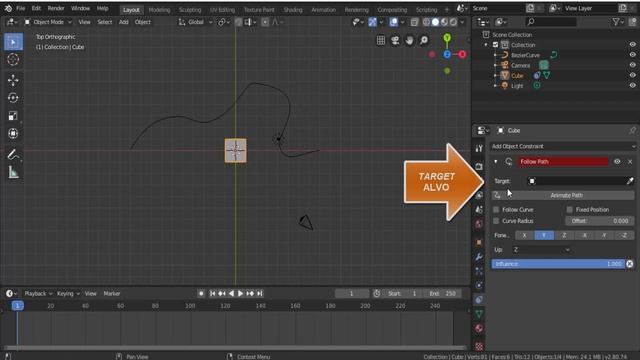The height and width of the screenshot is (360, 640).
Task: Click the End frame 250 field
Action: coord(442,293)
